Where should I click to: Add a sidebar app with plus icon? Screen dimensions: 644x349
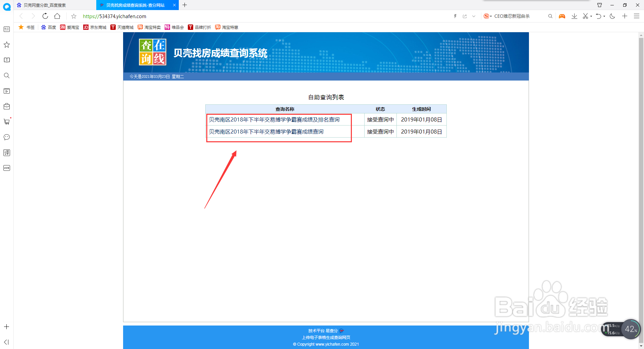pos(6,327)
